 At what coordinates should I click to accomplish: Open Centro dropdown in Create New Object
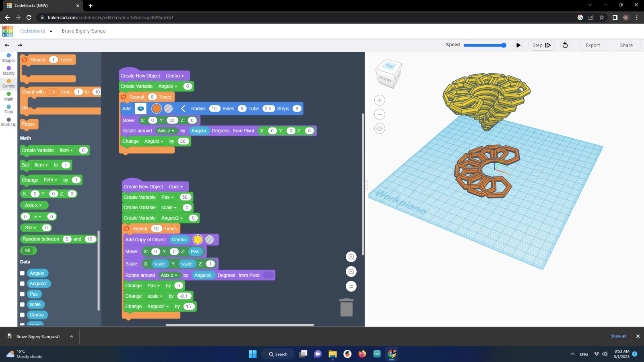(175, 76)
